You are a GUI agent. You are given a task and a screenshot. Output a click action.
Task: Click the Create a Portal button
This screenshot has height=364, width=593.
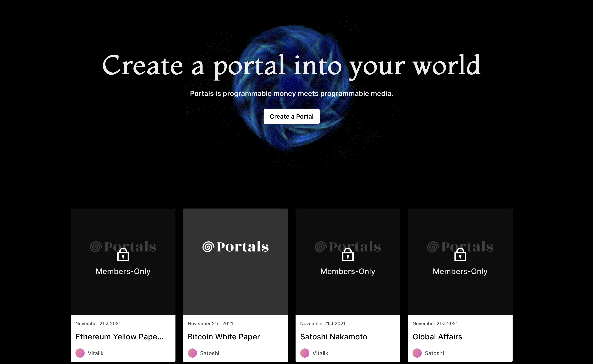(x=291, y=116)
